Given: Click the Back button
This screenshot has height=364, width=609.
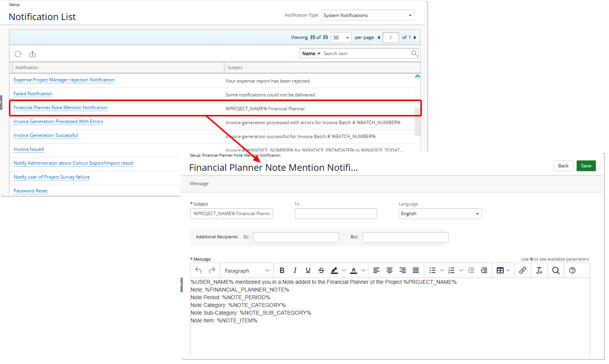Looking at the screenshot, I should (x=563, y=166).
